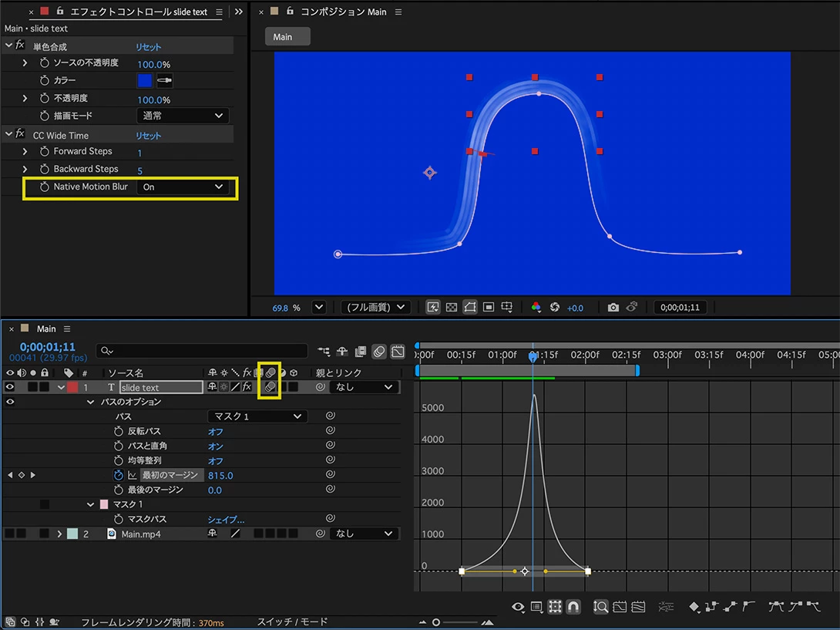Click the shy layers icon in timeline header

(x=342, y=352)
